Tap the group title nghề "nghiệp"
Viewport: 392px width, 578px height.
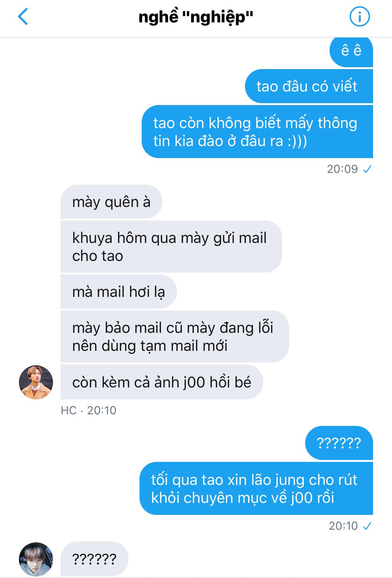[x=196, y=17]
